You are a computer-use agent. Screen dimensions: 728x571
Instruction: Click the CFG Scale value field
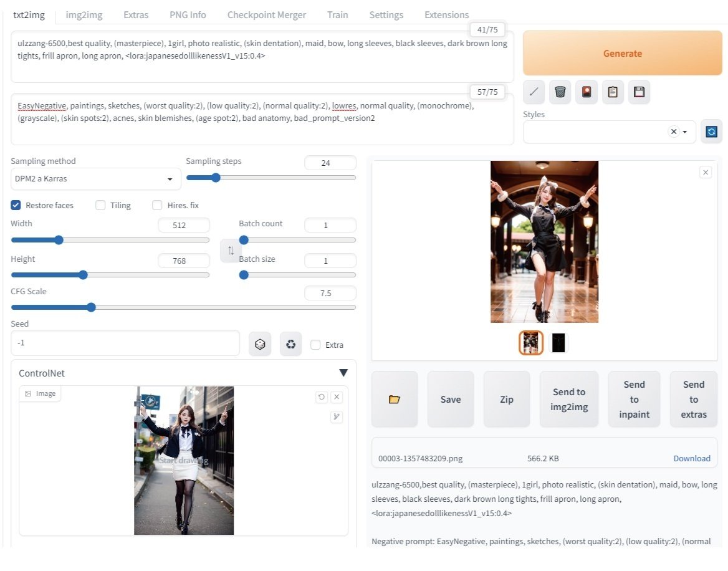(x=330, y=293)
